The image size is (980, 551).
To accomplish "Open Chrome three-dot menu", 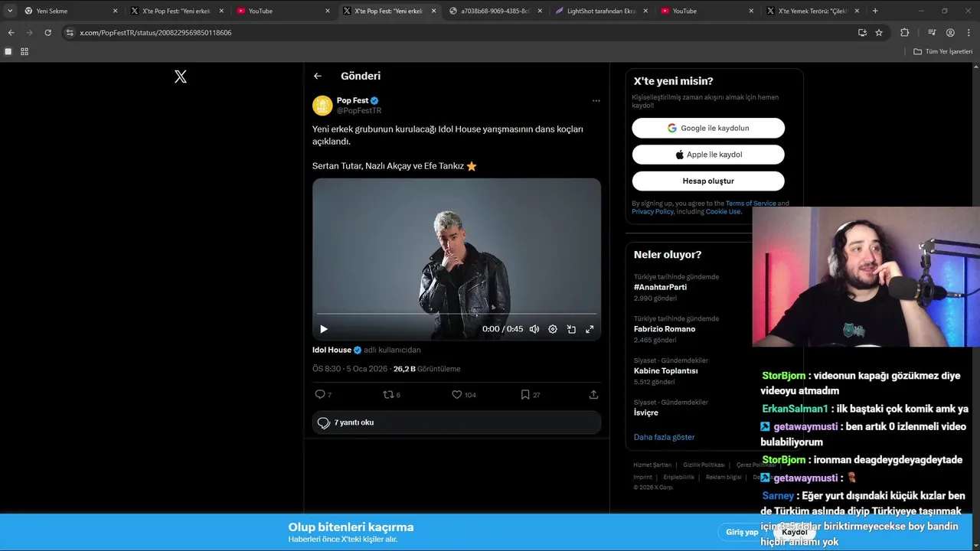I will point(969,33).
